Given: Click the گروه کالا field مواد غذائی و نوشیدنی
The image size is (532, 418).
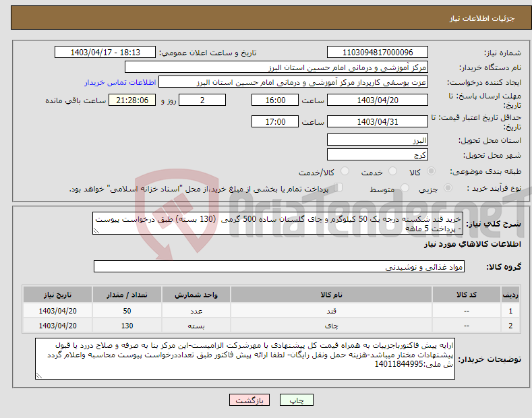Looking at the screenshot, I should 279,267.
